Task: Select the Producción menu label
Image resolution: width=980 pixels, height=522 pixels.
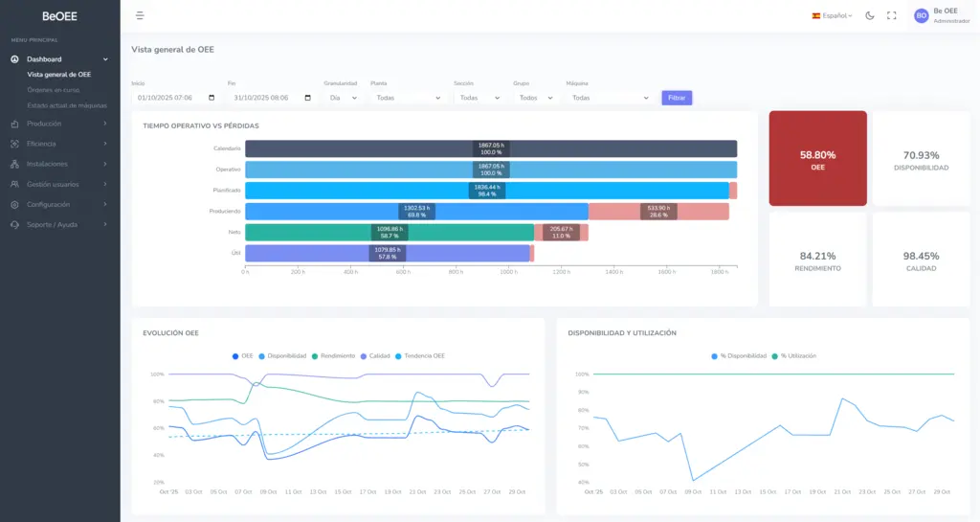Action: (x=44, y=124)
